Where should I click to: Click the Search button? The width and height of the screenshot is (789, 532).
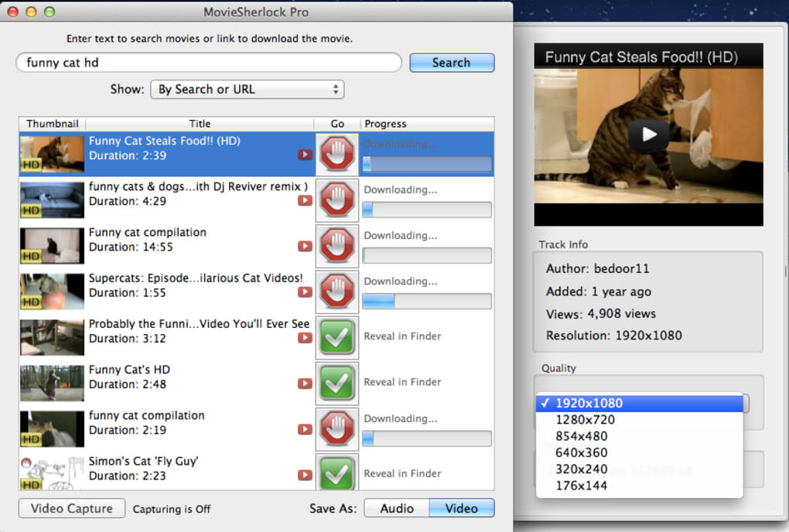click(x=452, y=63)
